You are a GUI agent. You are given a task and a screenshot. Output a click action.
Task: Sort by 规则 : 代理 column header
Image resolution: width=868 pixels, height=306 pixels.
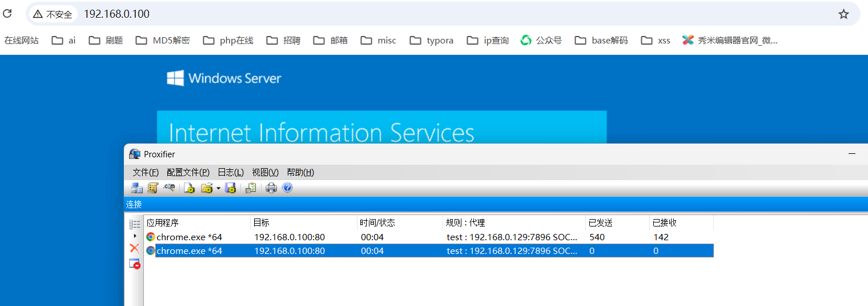coord(515,222)
